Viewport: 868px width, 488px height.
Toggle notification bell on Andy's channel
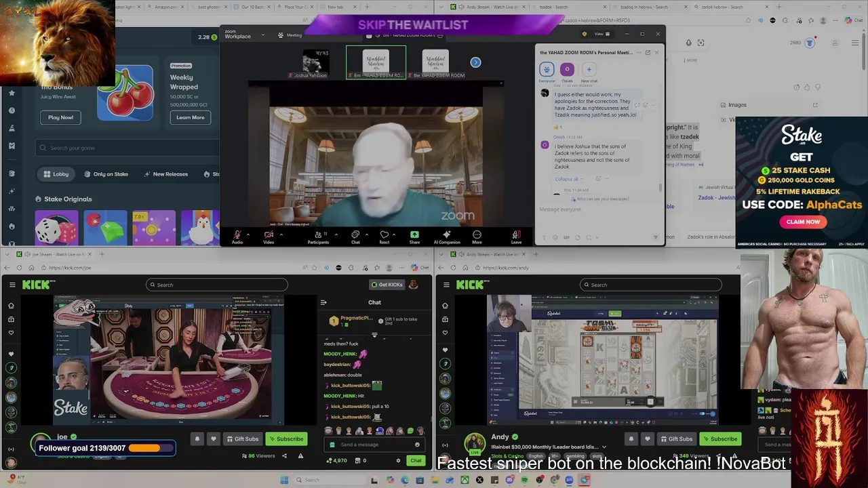(631, 439)
